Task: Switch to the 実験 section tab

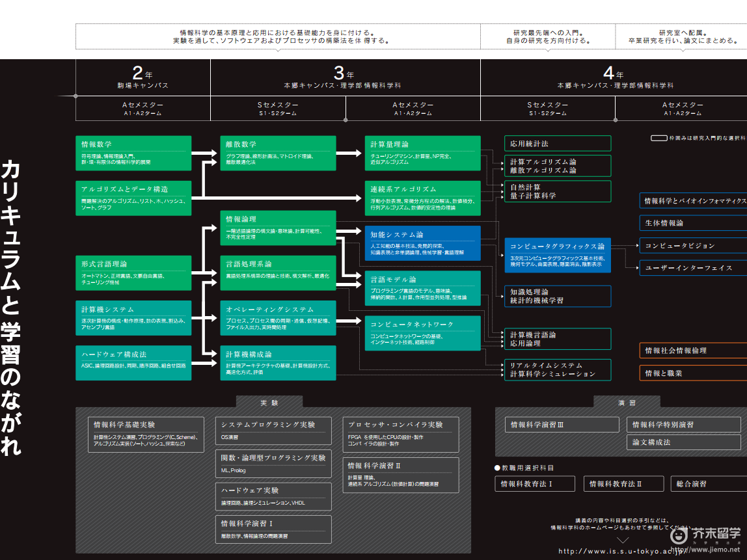Action: click(269, 403)
